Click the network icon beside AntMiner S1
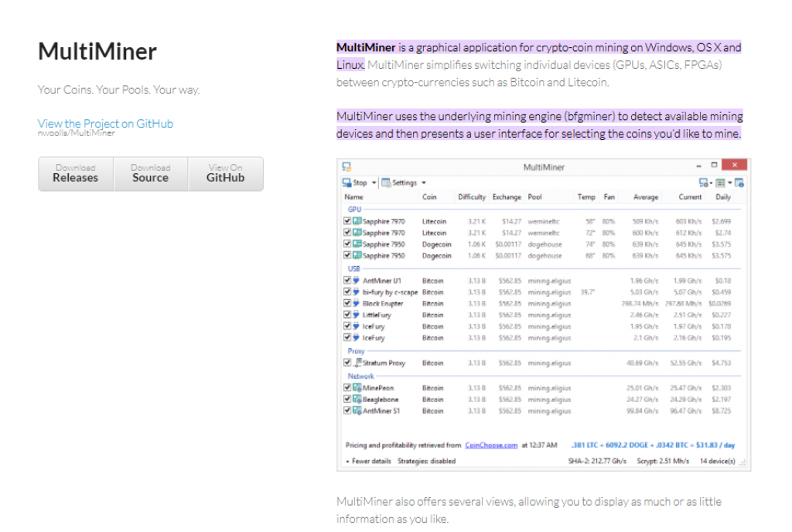Screen dimensions: 792x532 pyautogui.click(x=357, y=411)
